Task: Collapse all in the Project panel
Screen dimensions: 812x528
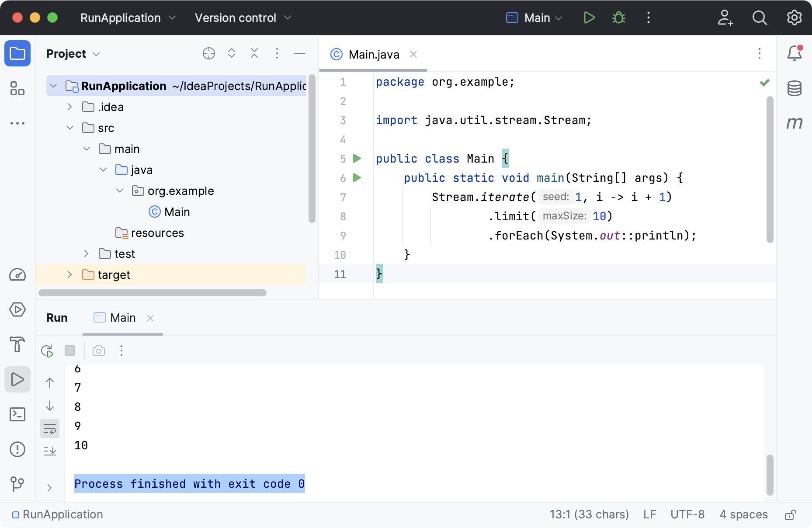Action: 254,53
